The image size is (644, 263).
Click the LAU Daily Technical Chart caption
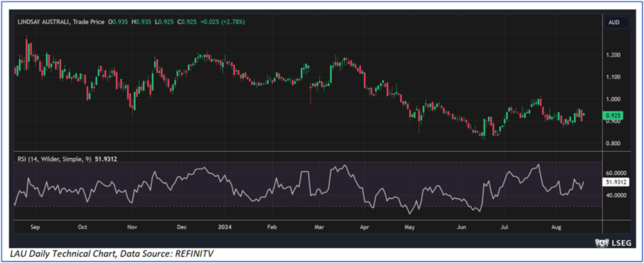coord(113,253)
